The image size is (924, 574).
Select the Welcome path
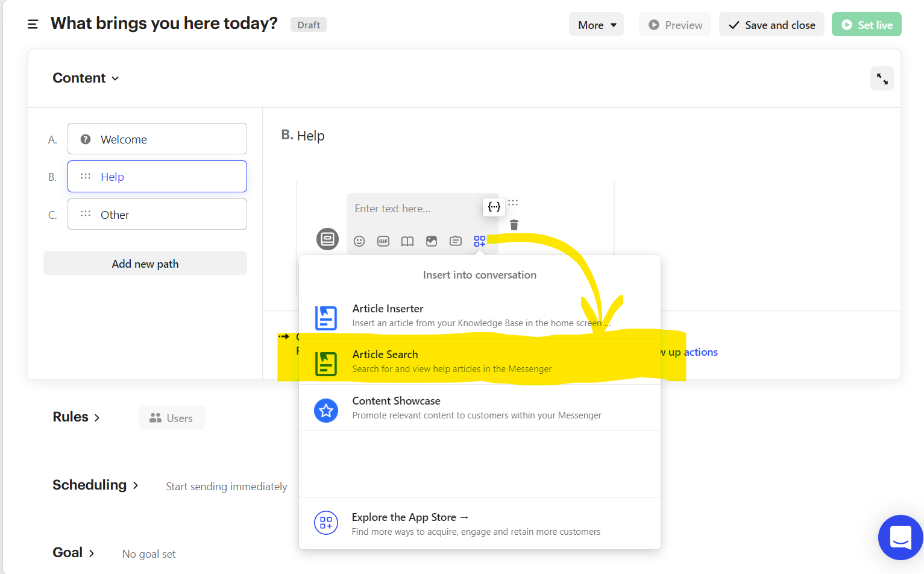click(157, 139)
